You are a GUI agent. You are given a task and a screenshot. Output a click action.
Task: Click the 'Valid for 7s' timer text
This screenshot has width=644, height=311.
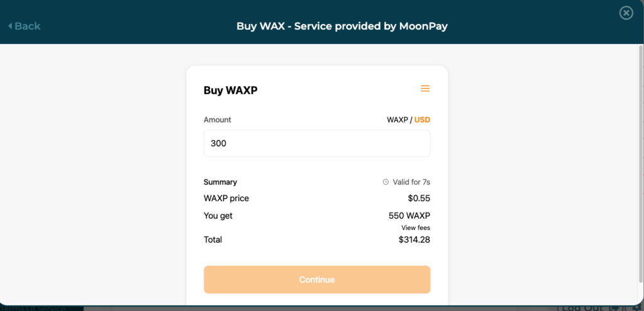(x=411, y=182)
